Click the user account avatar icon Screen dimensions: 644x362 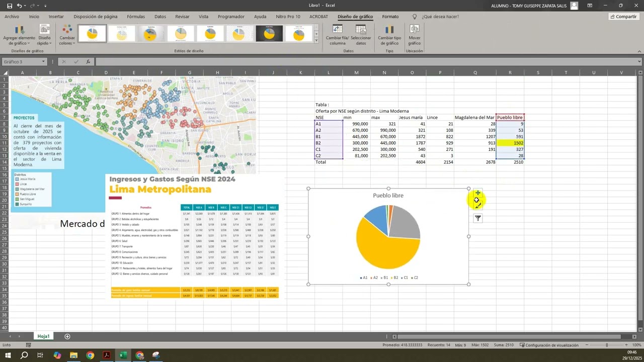pyautogui.click(x=574, y=6)
